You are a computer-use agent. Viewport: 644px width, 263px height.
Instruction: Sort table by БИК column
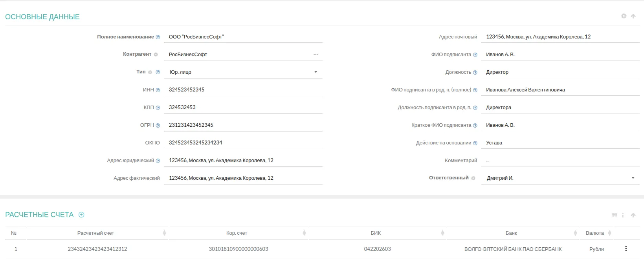pos(442,233)
